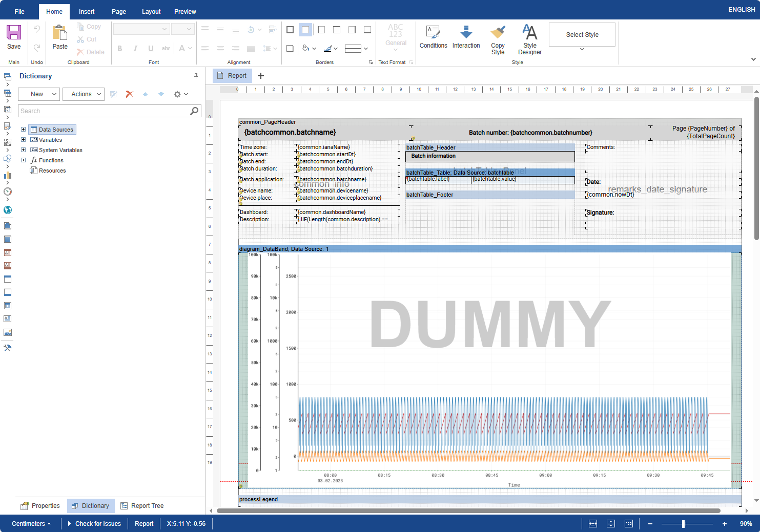Expand the Data Sources tree node
This screenshot has height=532, width=760.
(23, 130)
